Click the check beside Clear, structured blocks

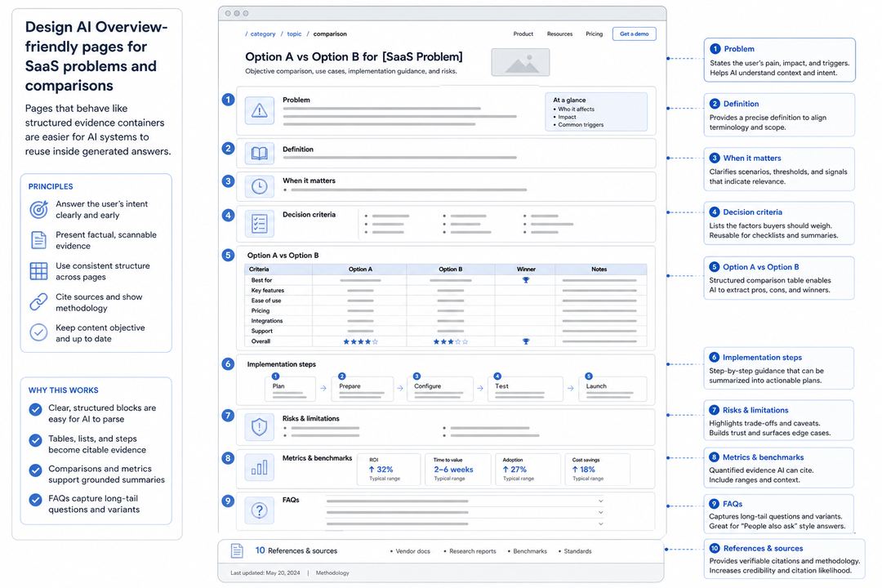coord(35,409)
